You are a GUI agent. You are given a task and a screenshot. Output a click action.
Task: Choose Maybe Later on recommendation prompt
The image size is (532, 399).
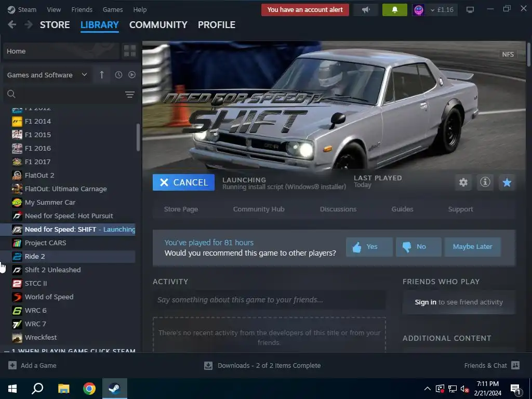tap(472, 247)
